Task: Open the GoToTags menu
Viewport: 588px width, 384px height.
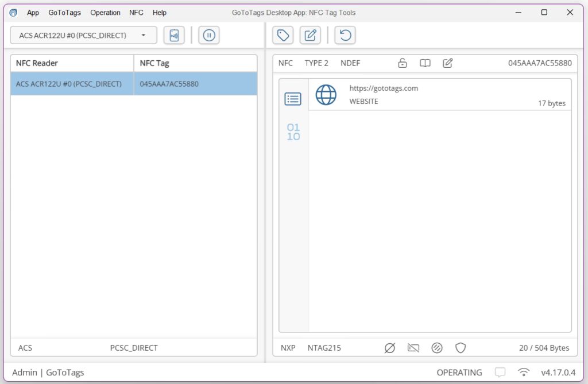Action: click(64, 13)
